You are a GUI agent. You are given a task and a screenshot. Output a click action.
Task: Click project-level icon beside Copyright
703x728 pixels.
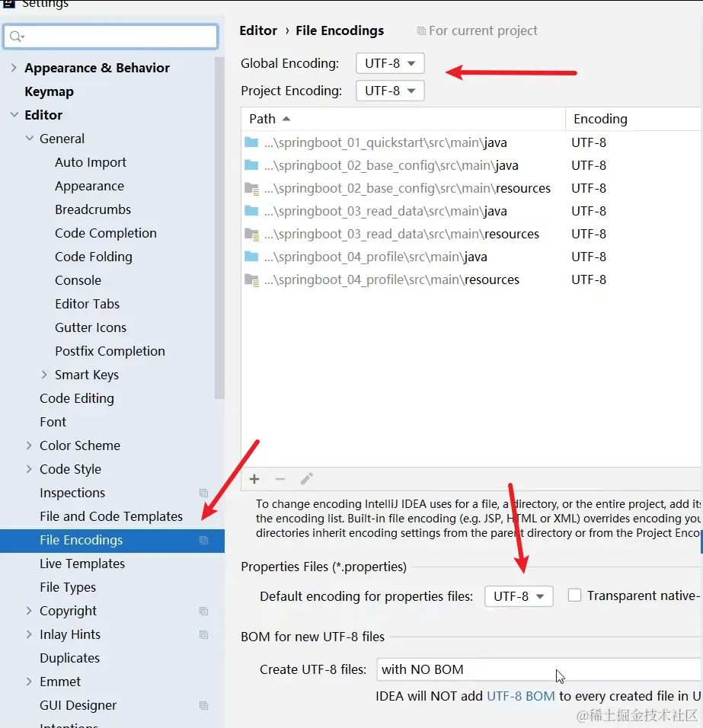[203, 611]
